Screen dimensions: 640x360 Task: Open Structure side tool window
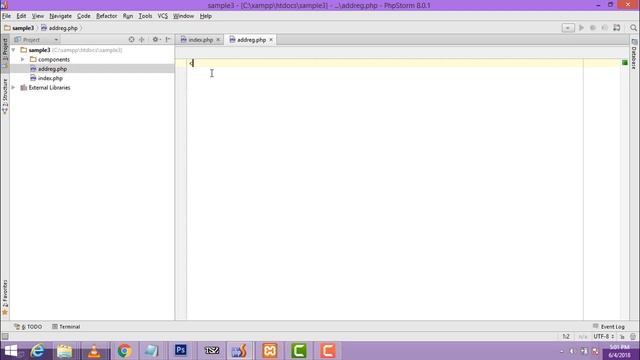(5, 97)
